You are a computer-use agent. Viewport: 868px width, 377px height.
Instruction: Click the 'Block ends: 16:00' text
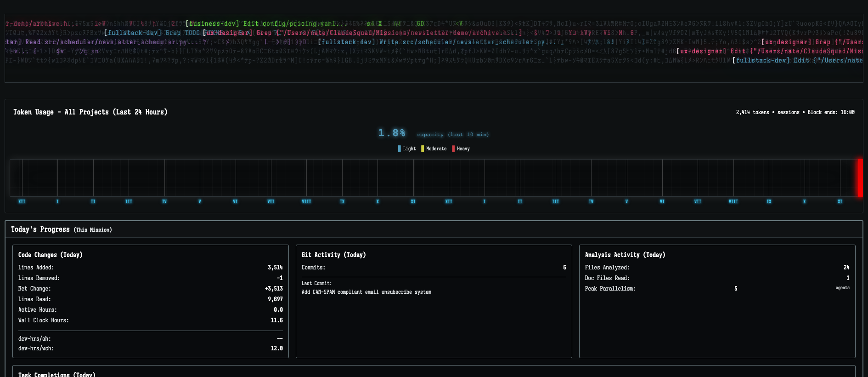point(831,112)
